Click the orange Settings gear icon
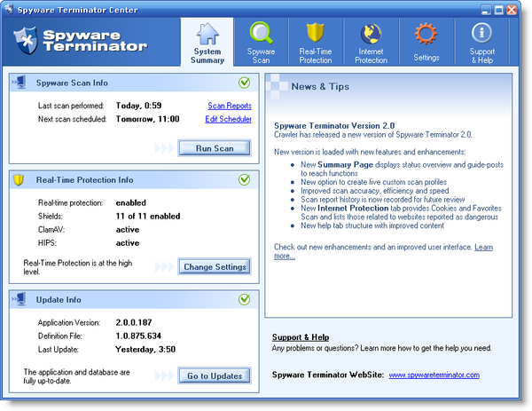This screenshot has width=532, height=411. [x=426, y=34]
